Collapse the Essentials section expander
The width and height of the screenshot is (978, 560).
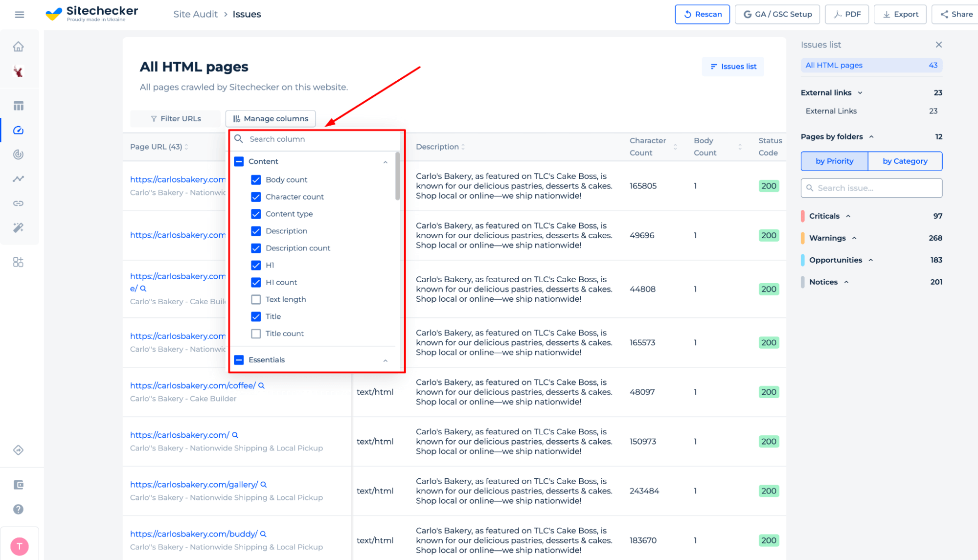point(387,360)
